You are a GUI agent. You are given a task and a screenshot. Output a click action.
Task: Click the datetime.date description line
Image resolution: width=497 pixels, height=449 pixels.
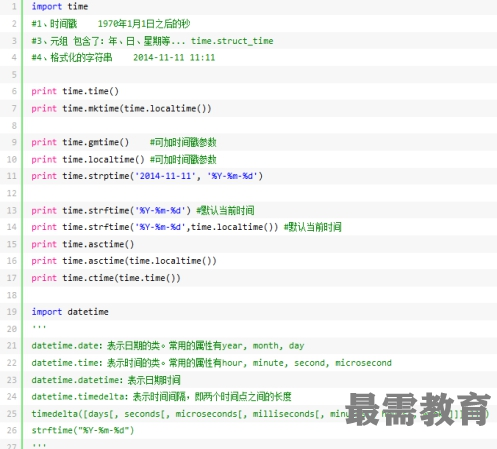(168, 346)
